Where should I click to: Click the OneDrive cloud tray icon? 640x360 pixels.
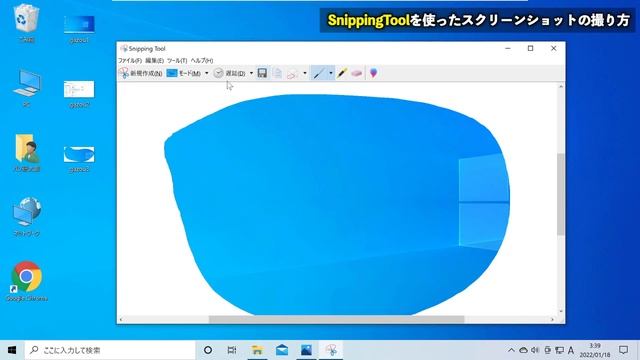523,350
